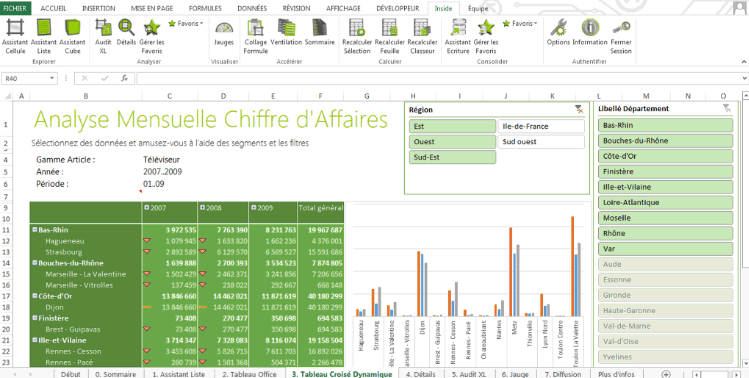Expand the 2008 column header
The image size is (749, 378).
[202, 208]
